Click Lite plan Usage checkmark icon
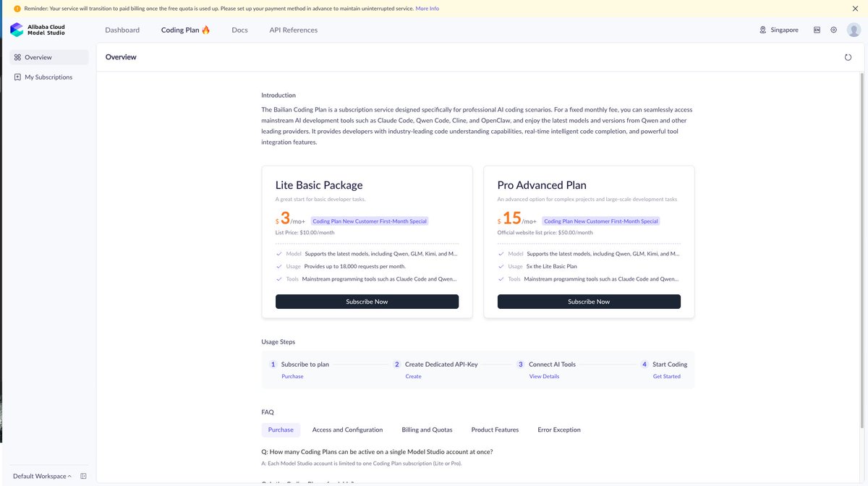 click(x=279, y=266)
